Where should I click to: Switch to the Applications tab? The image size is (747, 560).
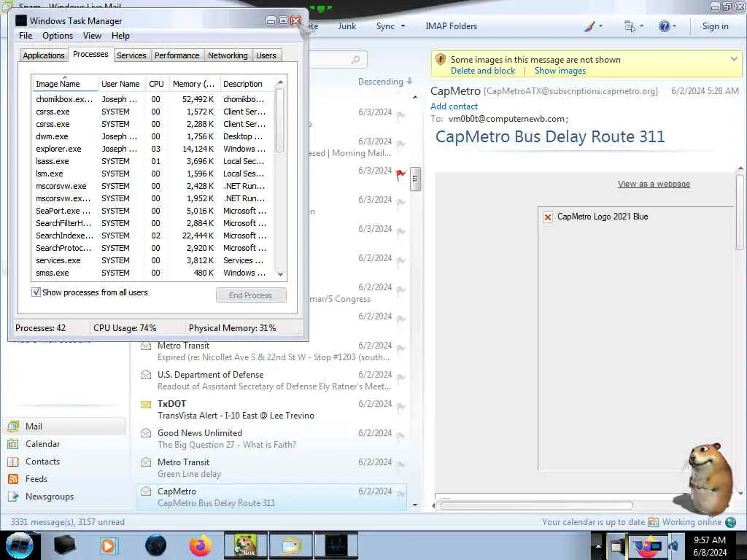[x=44, y=55]
